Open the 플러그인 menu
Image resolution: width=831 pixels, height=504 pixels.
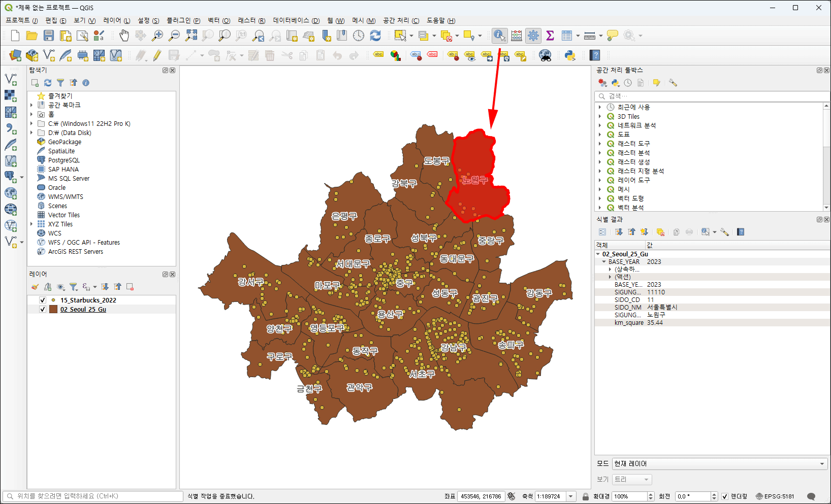[183, 20]
